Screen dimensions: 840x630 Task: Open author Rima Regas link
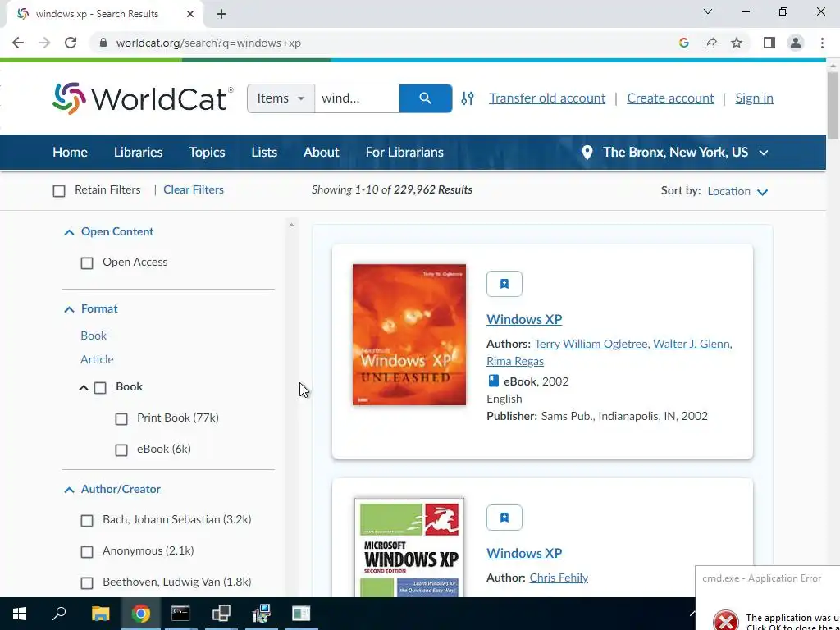pyautogui.click(x=515, y=361)
